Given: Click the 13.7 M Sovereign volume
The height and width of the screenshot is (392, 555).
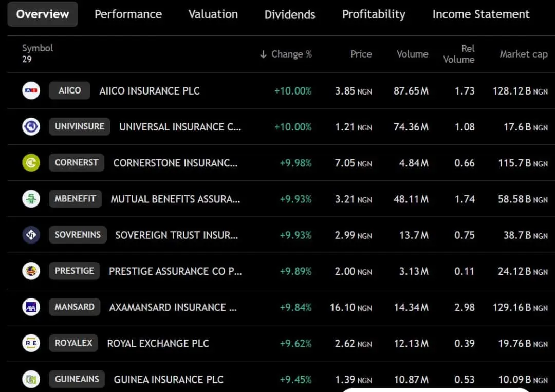Looking at the screenshot, I should tap(414, 235).
